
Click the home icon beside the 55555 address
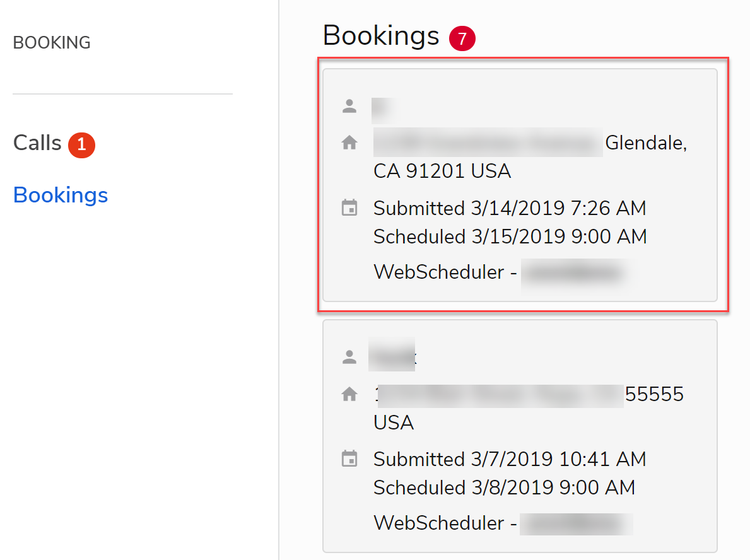pyautogui.click(x=349, y=395)
